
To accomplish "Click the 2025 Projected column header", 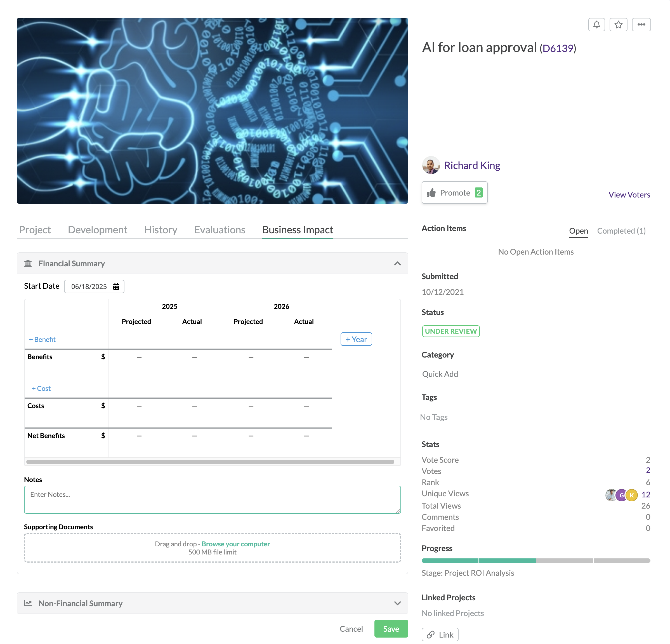I will click(136, 321).
